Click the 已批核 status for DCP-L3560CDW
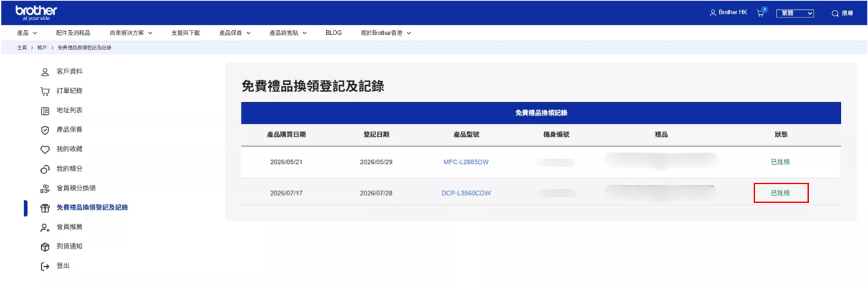Image resolution: width=868 pixels, height=289 pixels. point(780,193)
